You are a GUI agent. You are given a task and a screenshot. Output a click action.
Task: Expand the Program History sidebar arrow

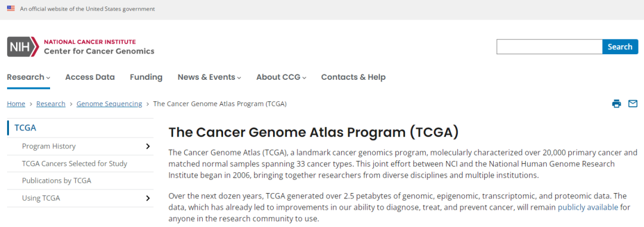coord(148,146)
